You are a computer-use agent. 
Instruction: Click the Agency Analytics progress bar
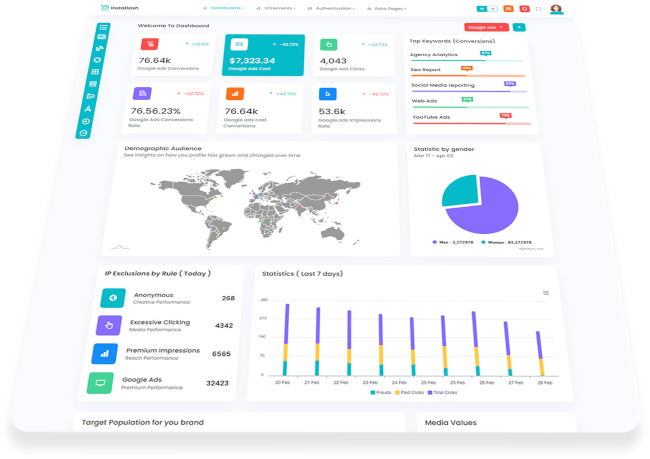467,61
